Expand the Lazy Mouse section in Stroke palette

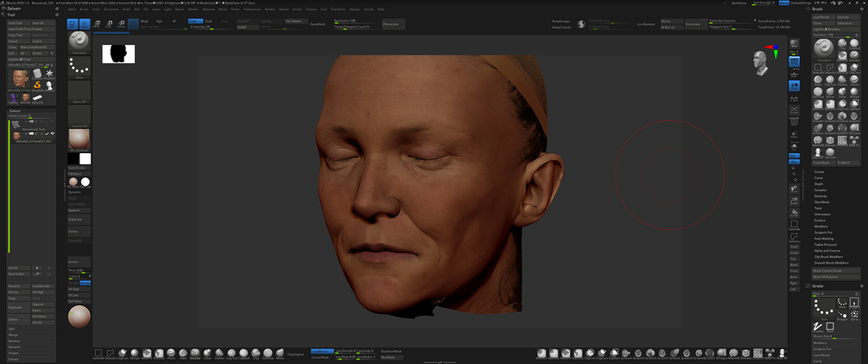pyautogui.click(x=821, y=354)
